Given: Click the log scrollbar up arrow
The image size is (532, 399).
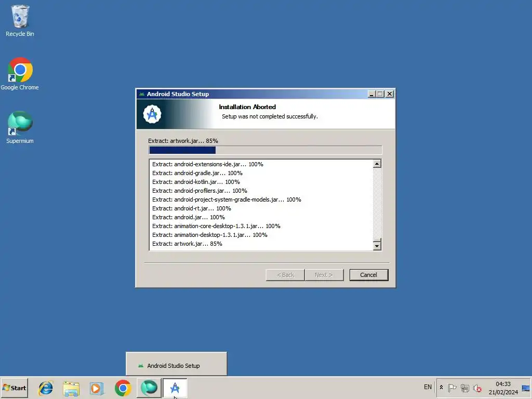Looking at the screenshot, I should [x=377, y=164].
